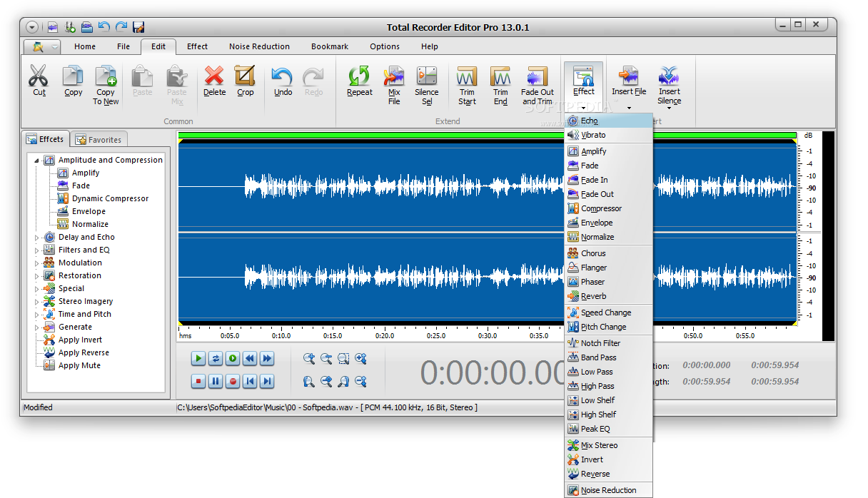Switch to the Bookmark tab

(330, 46)
